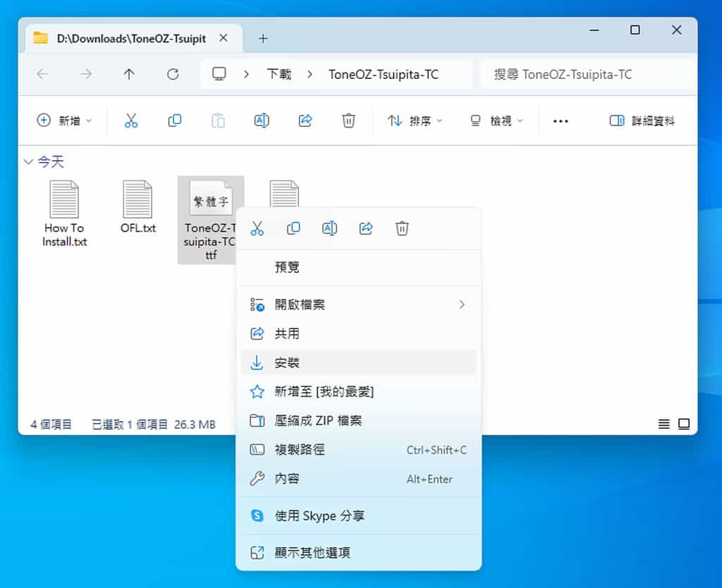Choose 安裝 to install the font
Image resolution: width=722 pixels, height=588 pixels.
(x=359, y=362)
